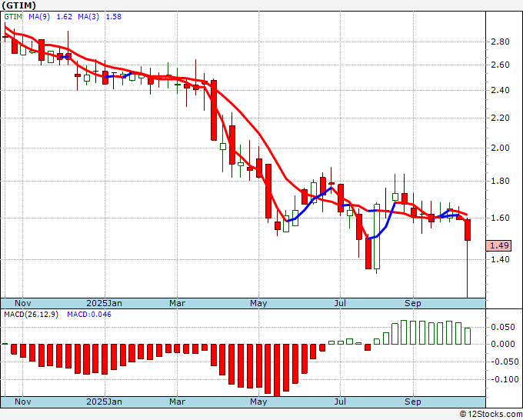Click the last green MACD histogram bar
The height and width of the screenshot is (420, 523).
click(x=468, y=336)
